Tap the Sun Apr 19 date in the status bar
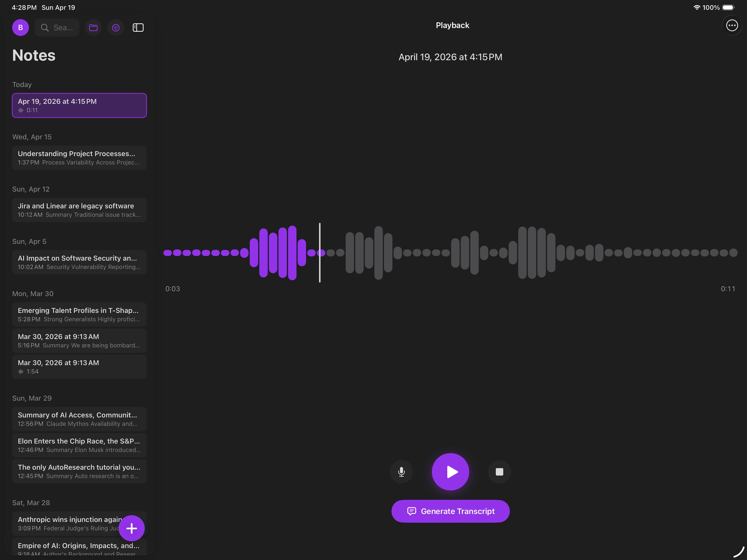The height and width of the screenshot is (560, 747). (x=58, y=7)
